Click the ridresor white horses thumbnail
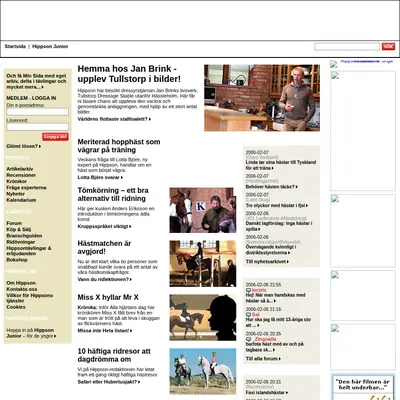Screen dimensions: 400x400 click(203, 371)
